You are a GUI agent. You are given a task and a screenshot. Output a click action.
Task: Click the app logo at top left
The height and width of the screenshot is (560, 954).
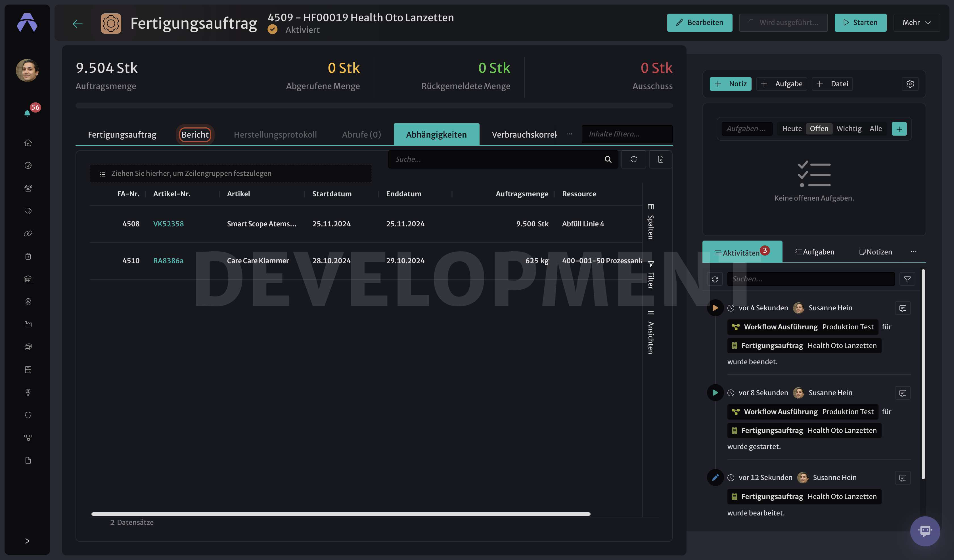27,23
